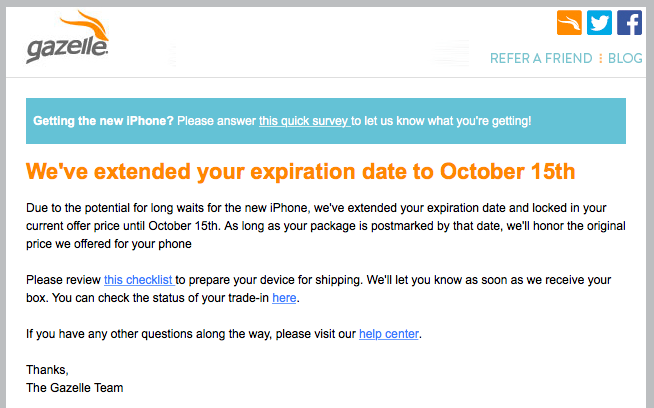Click the teal iPhone survey banner
The height and width of the screenshot is (408, 654).
(x=326, y=121)
